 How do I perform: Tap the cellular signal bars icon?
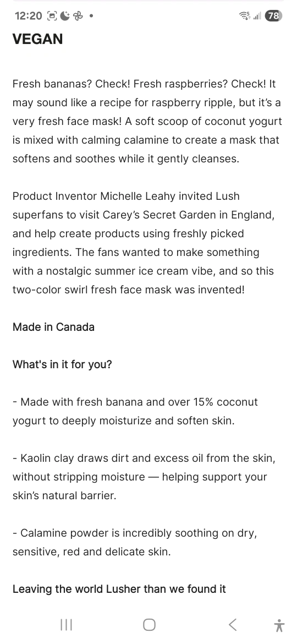[x=257, y=16]
